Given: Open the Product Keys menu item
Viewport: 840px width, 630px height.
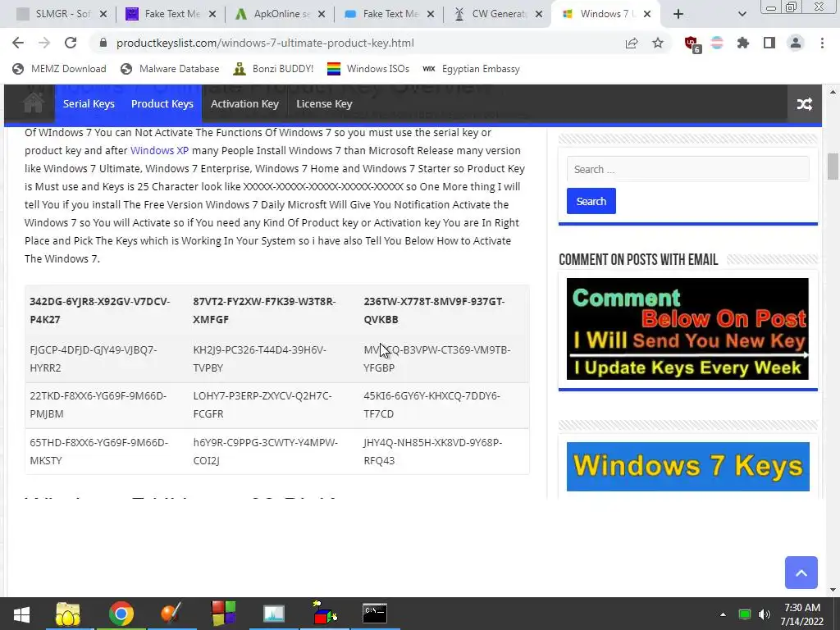Looking at the screenshot, I should (x=162, y=104).
